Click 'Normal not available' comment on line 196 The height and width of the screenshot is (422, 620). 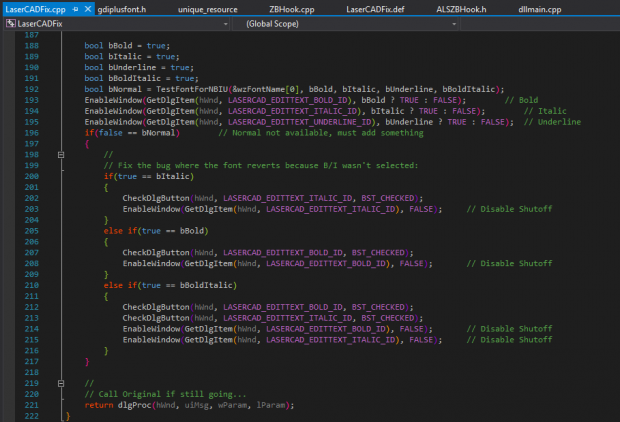click(280, 133)
